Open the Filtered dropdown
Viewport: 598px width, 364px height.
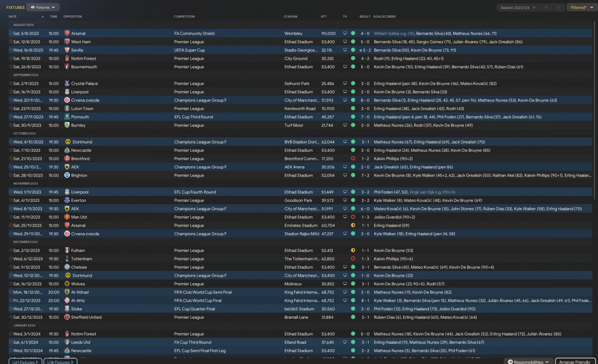pos(581,7)
